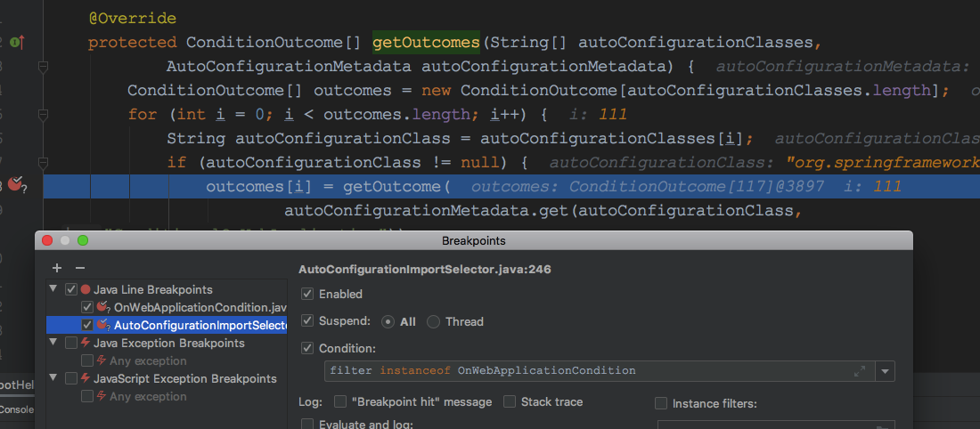The width and height of the screenshot is (980, 429).
Task: Enable the Stack trace log checkbox
Action: point(510,401)
